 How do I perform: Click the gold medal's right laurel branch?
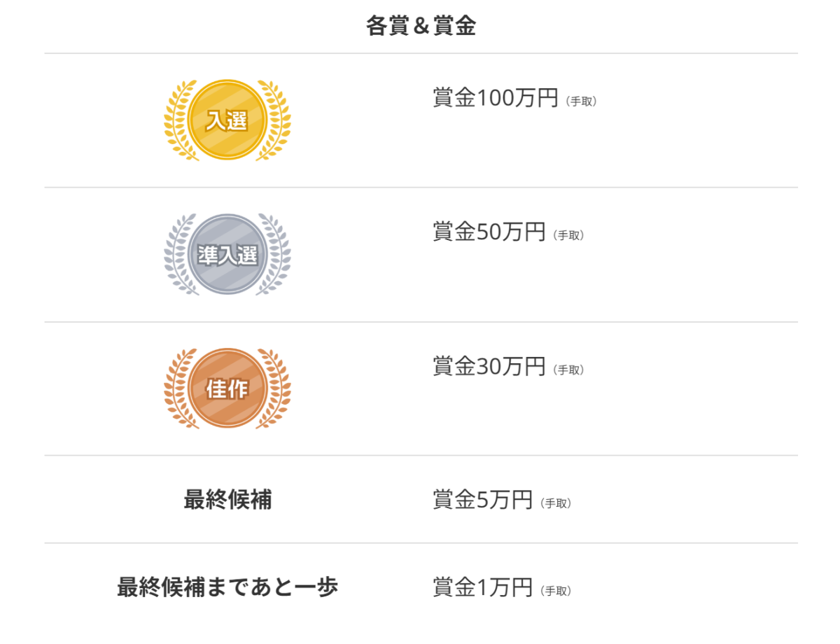[x=277, y=122]
